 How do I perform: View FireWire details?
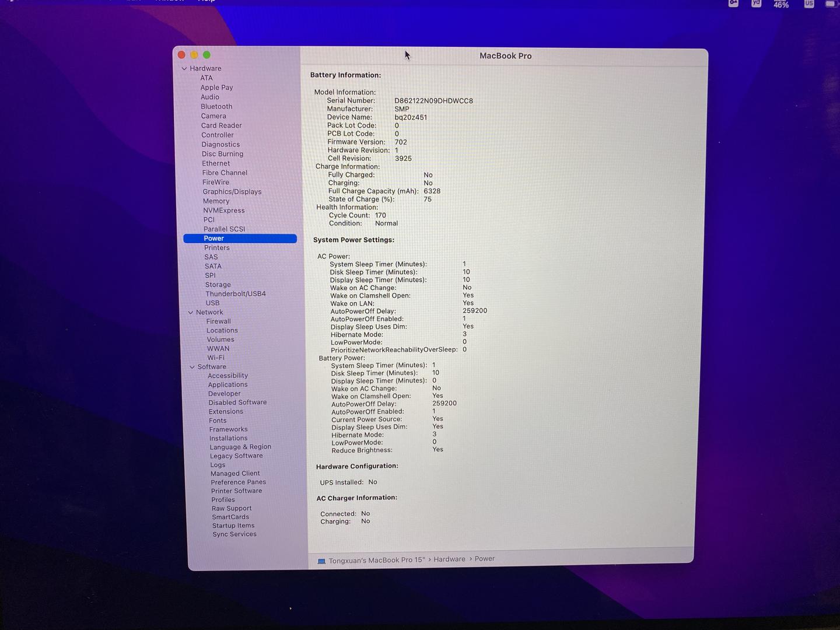216,182
